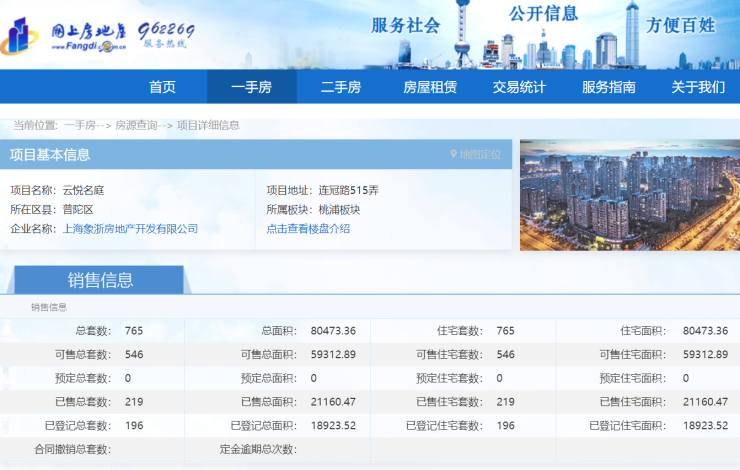Viewport: 740px width, 470px height.
Task: Go to the 二手房 section
Action: (340, 87)
